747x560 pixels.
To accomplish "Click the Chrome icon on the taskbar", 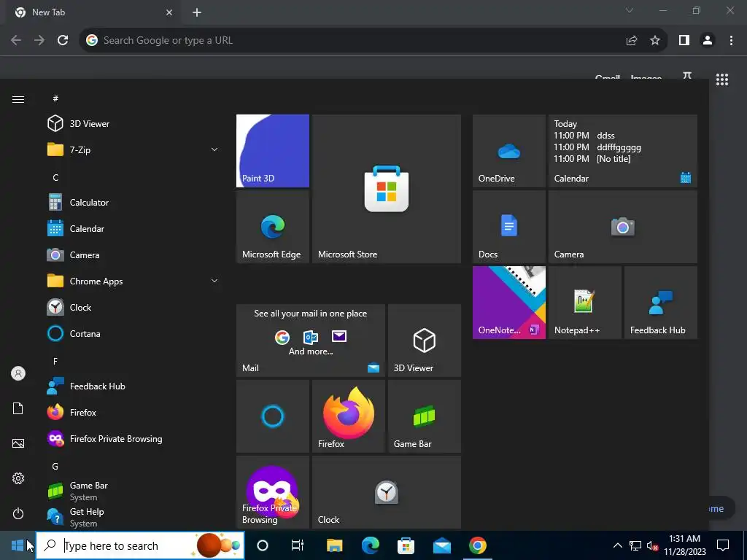I will coord(477,545).
